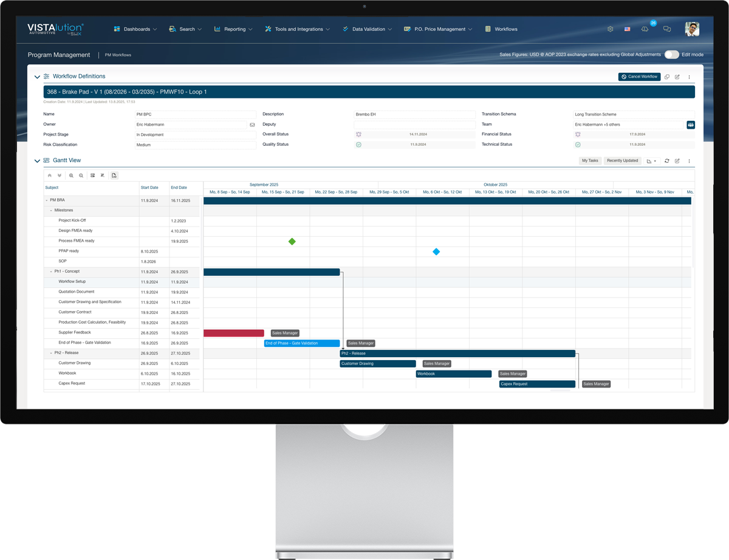Toggle the Recently Updated filter

(x=623, y=160)
